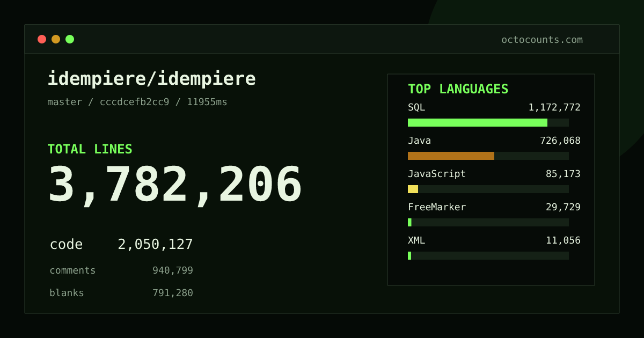This screenshot has height=338, width=644.
Task: Select the 940,799 comments value
Action: point(173,270)
